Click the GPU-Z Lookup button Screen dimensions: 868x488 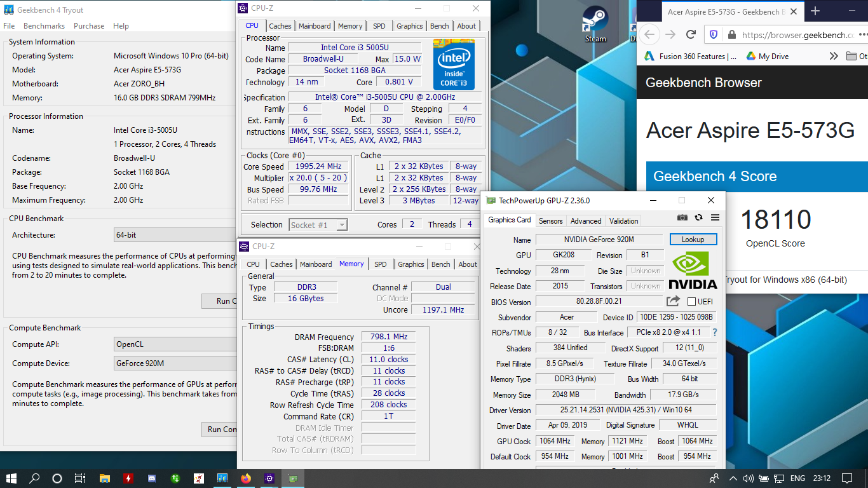693,240
